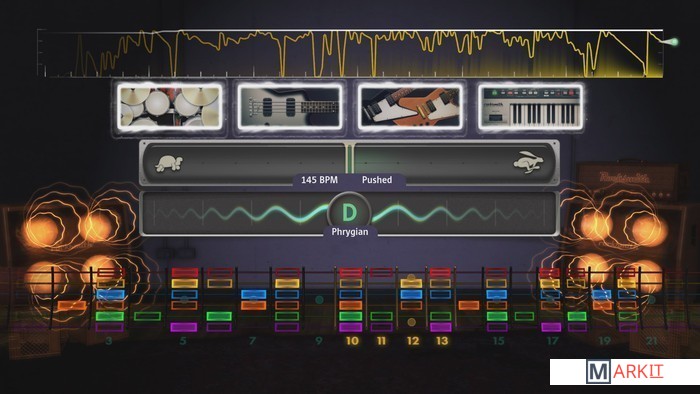Image resolution: width=700 pixels, height=394 pixels.
Task: Click the purple note at fret 10
Action: 350,327
